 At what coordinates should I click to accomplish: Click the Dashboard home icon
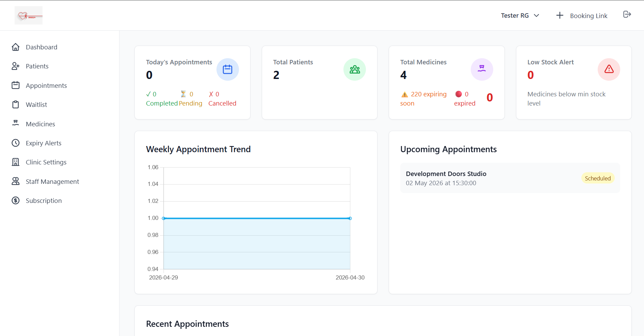click(x=16, y=47)
